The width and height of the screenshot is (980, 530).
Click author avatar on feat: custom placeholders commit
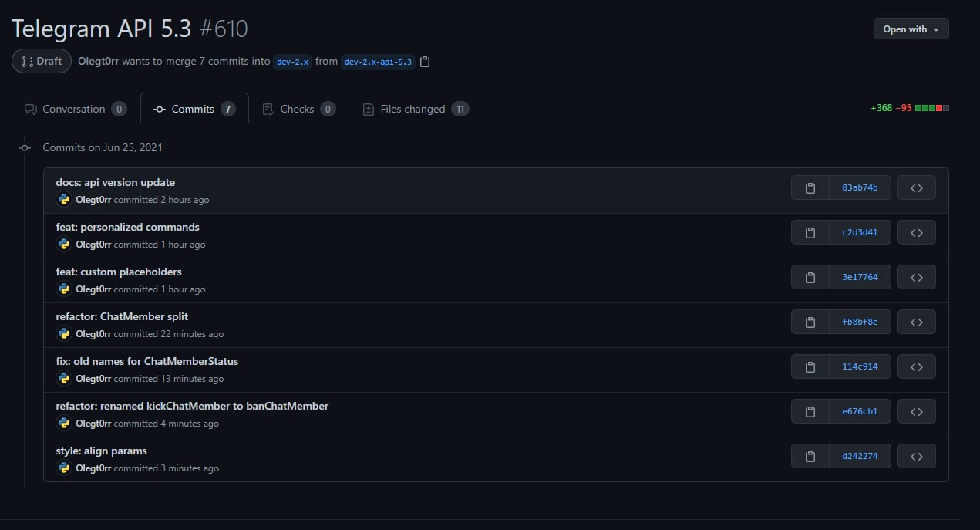(x=64, y=289)
